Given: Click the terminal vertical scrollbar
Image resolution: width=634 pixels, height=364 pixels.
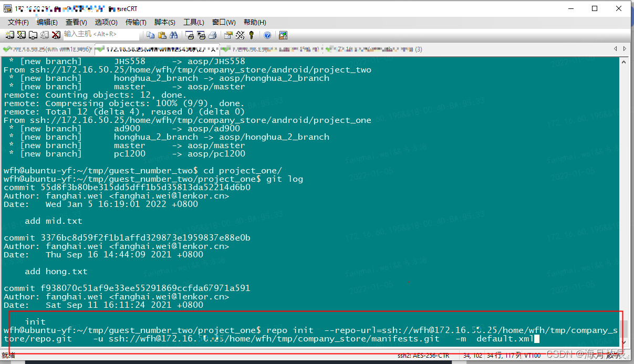Looking at the screenshot, I should 625,201.
